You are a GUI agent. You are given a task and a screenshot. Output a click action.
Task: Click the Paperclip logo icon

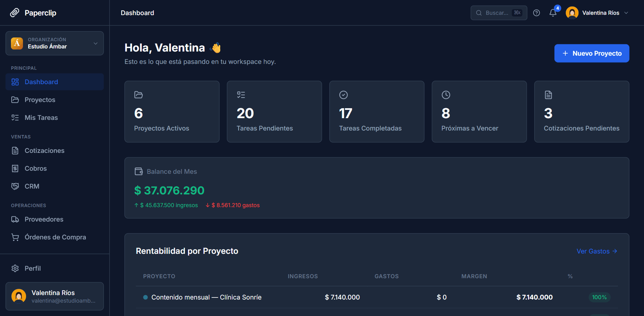click(15, 13)
